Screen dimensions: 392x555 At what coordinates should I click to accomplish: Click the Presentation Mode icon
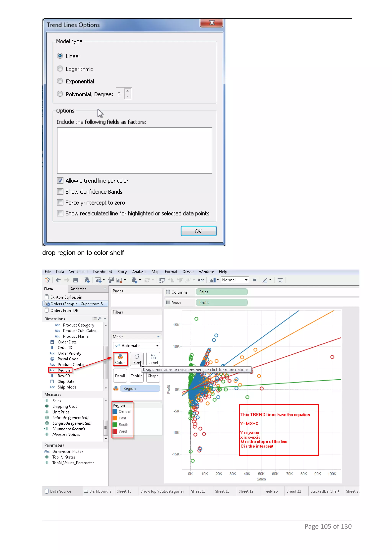pyautogui.click(x=280, y=280)
